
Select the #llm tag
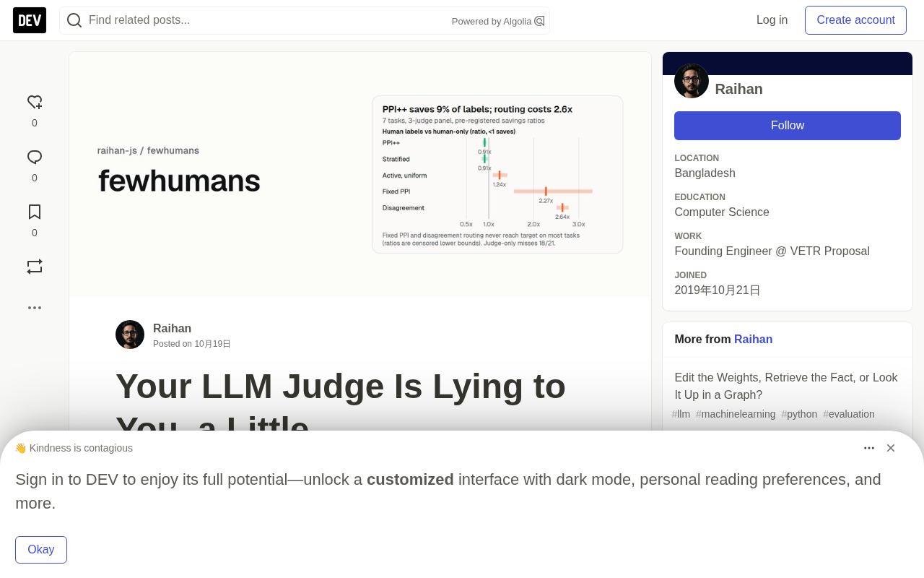pyautogui.click(x=681, y=414)
